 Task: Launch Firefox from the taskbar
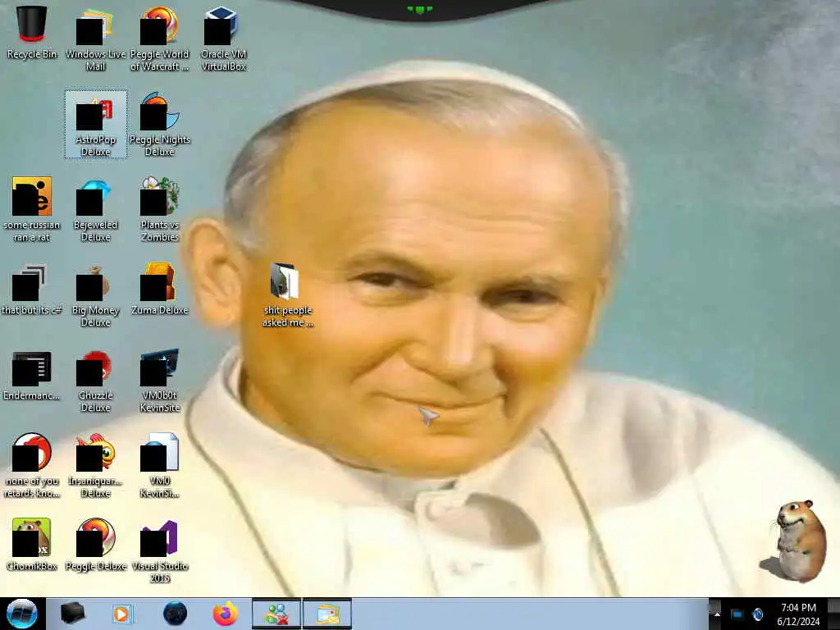226,614
